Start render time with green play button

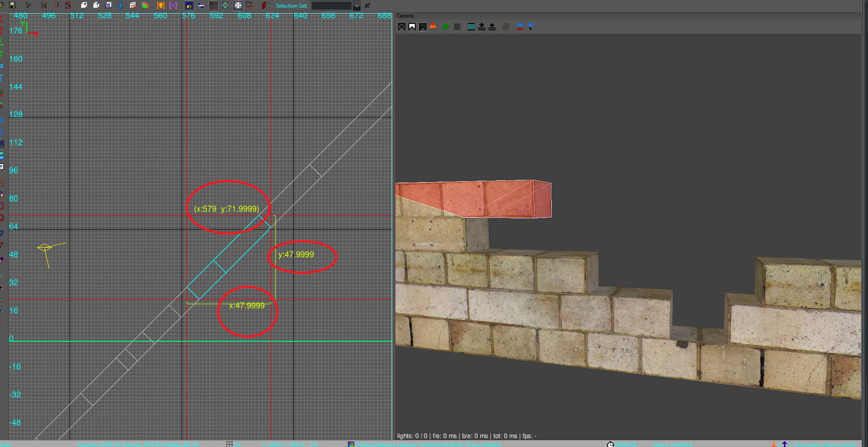click(446, 27)
